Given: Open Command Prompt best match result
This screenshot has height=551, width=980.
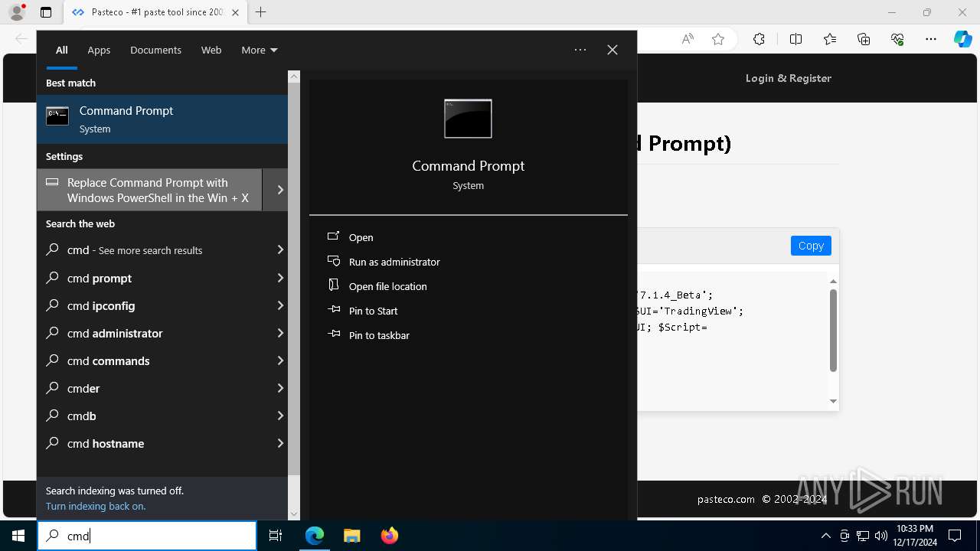Looking at the screenshot, I should tap(162, 119).
